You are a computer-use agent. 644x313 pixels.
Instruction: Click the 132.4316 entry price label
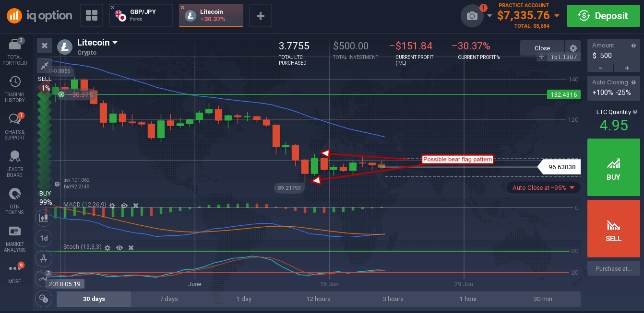(x=564, y=95)
